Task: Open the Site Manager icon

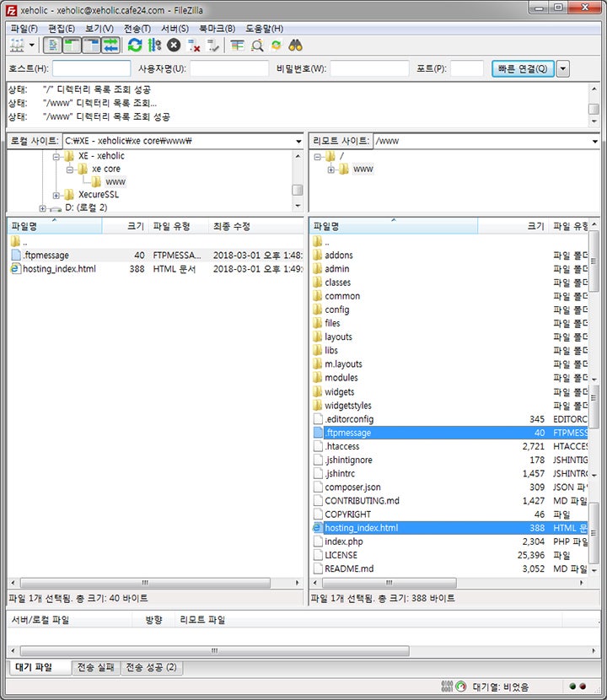Action: coord(17,45)
